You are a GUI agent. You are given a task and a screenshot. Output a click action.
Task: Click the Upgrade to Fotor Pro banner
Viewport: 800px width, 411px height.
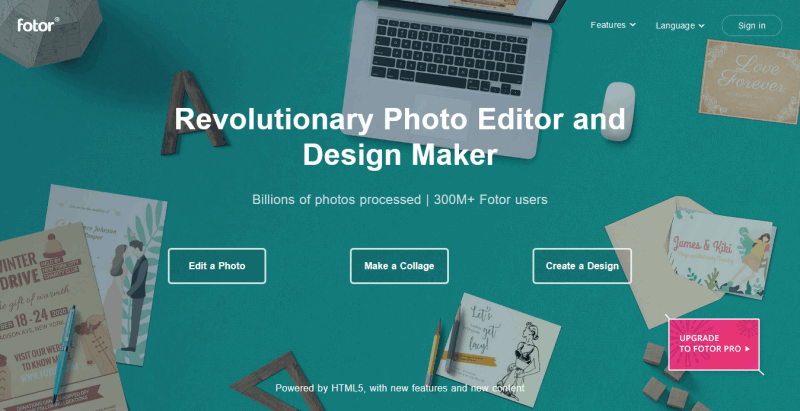click(x=714, y=344)
